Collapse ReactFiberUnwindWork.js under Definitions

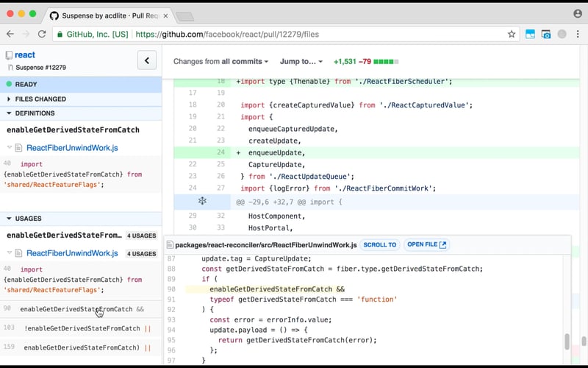click(10, 148)
